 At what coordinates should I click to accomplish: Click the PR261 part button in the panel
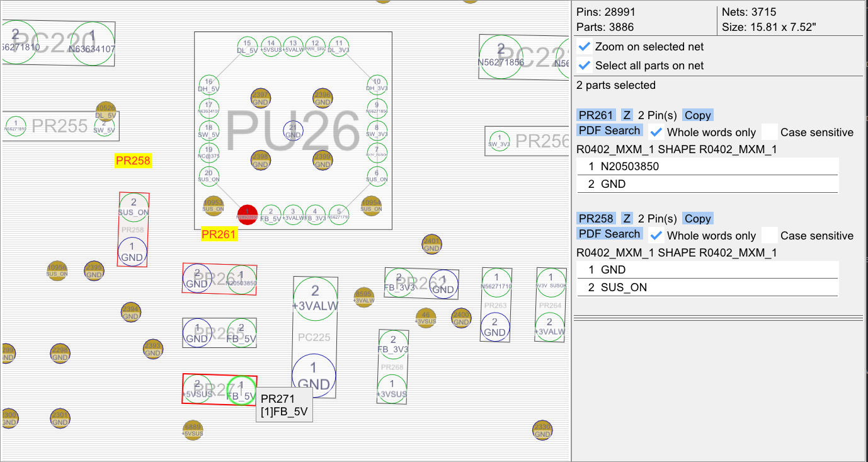click(596, 115)
